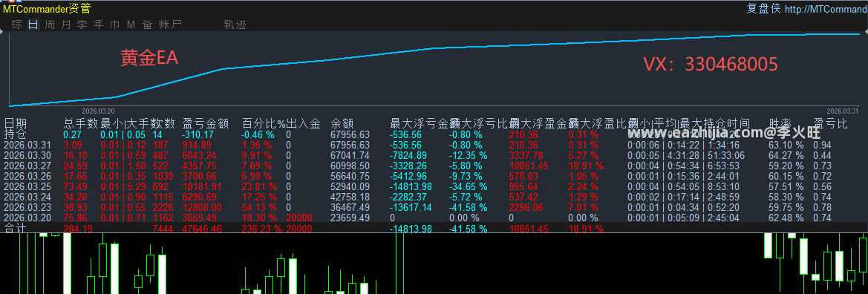868x294 pixels.
Task: Click the 23659.49 balance value
Action: [350, 218]
